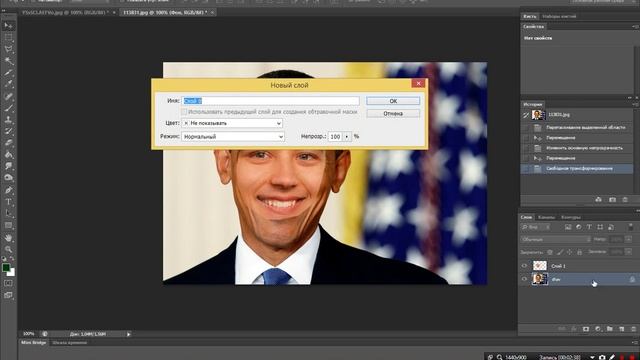Switch to the Каналы tab
Viewport: 640px width, 360px height.
pos(546,217)
